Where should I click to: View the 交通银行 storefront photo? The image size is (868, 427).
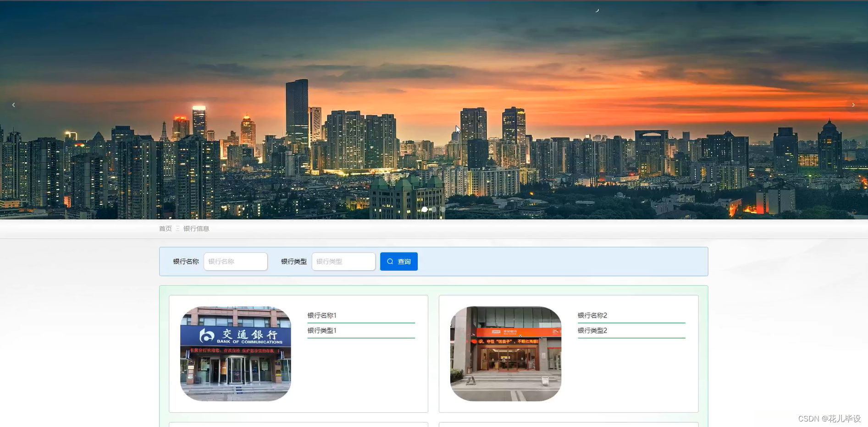click(235, 353)
